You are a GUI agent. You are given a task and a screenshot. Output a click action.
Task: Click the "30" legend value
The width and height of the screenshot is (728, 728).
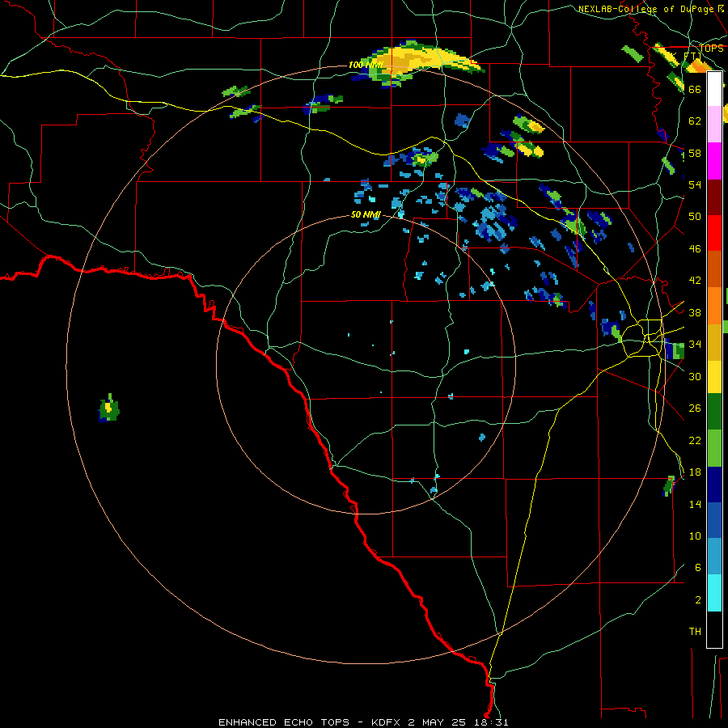click(695, 376)
